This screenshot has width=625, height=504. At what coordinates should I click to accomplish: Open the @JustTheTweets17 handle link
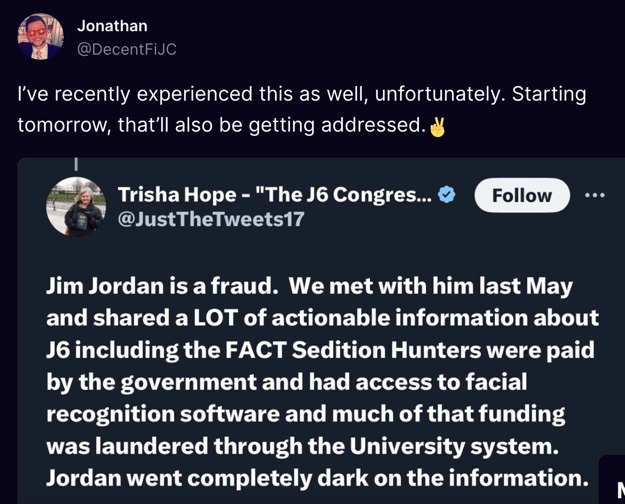tap(211, 220)
